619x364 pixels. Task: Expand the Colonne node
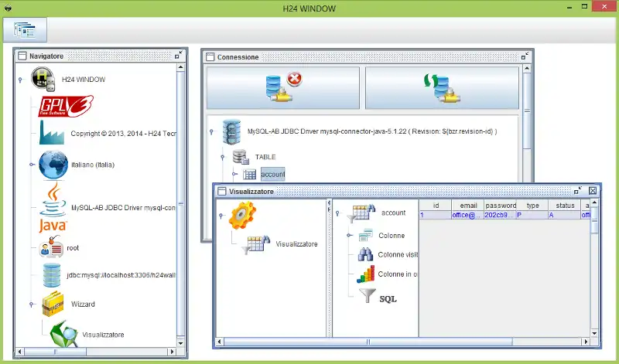[350, 235]
